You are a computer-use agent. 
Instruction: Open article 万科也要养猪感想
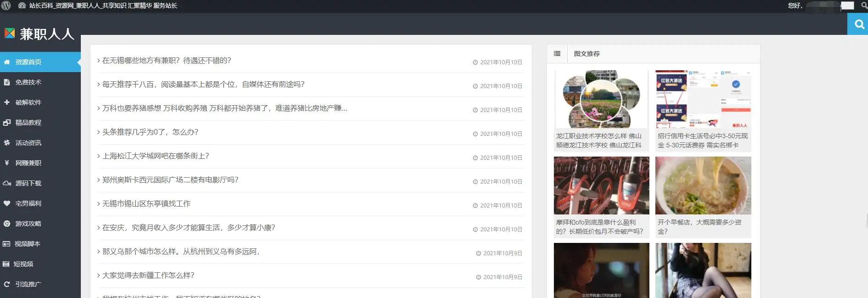click(225, 108)
